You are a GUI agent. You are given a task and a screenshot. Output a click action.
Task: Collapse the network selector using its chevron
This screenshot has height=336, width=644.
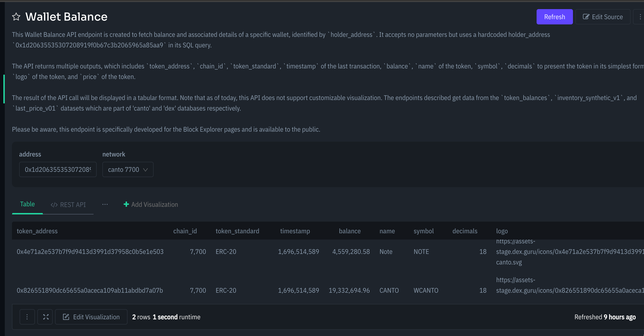146,169
